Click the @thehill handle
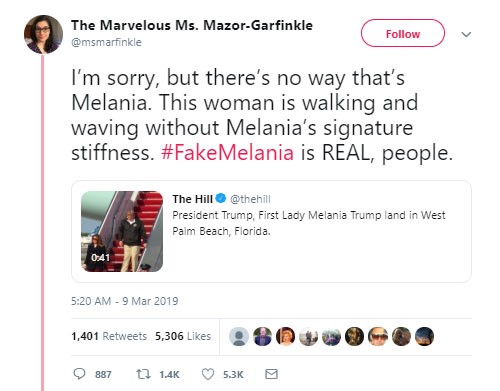The image size is (500, 391). click(x=250, y=199)
